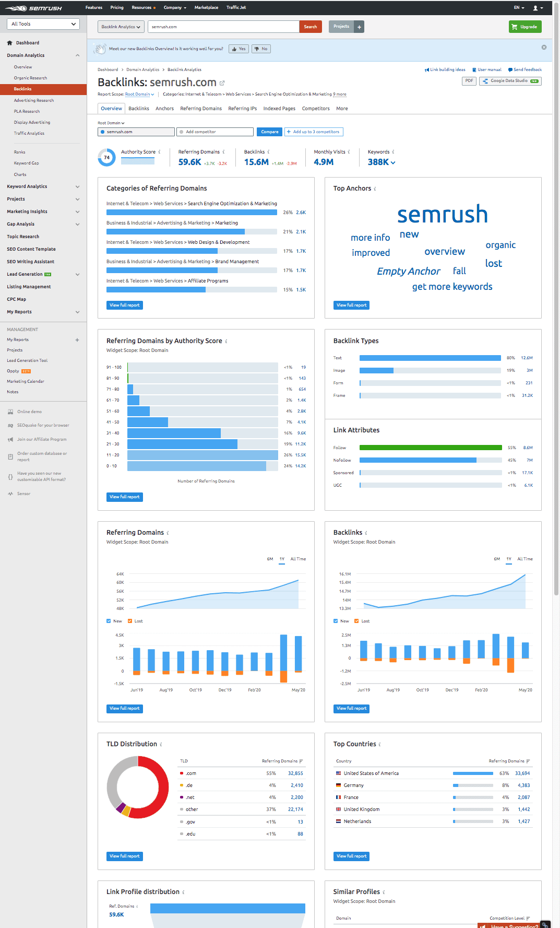The height and width of the screenshot is (928, 560).
Task: Open the User manual book icon link
Action: click(x=474, y=69)
